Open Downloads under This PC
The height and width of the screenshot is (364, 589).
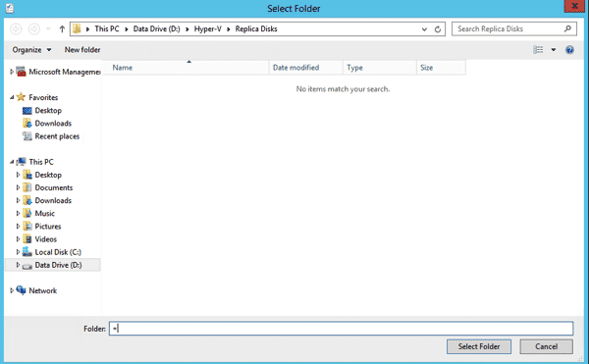point(53,200)
